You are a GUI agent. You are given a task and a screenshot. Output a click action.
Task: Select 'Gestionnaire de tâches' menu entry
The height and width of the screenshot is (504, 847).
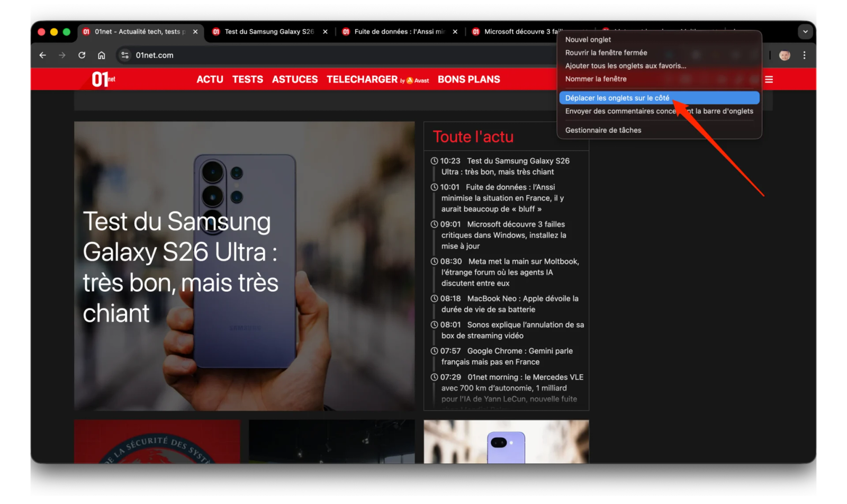point(603,130)
